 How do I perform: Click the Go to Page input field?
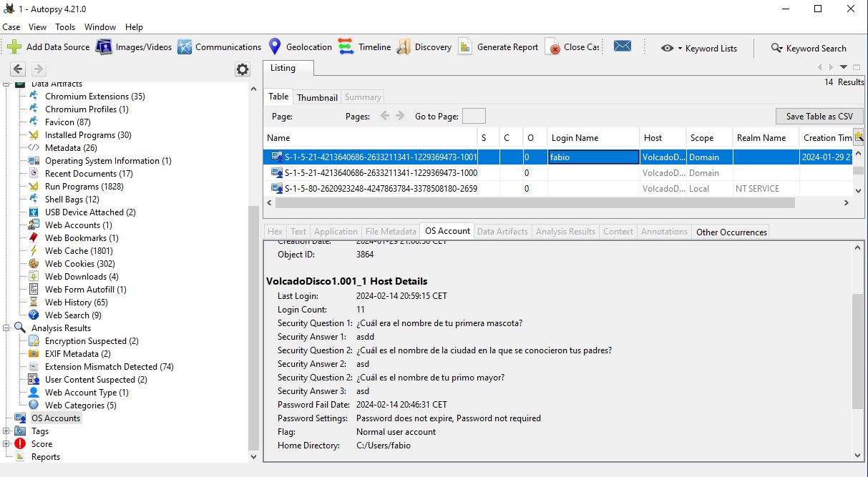click(x=474, y=117)
